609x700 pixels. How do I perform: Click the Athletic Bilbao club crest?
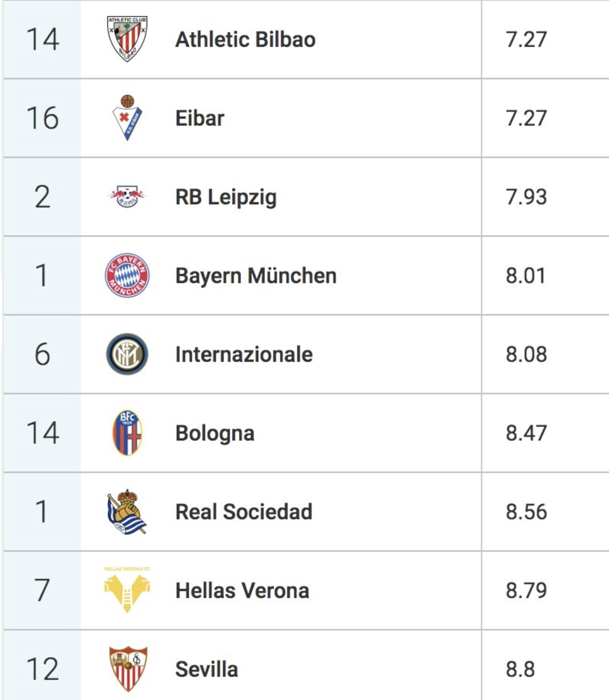[x=127, y=39]
